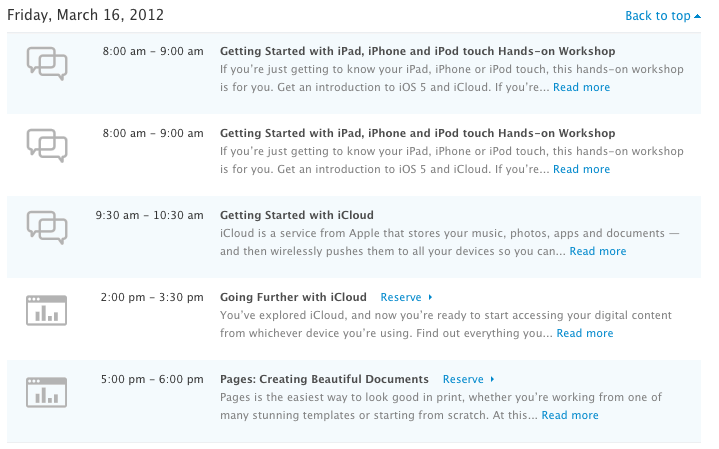Click the arrow next to the iCloud Reserve link

tap(430, 297)
